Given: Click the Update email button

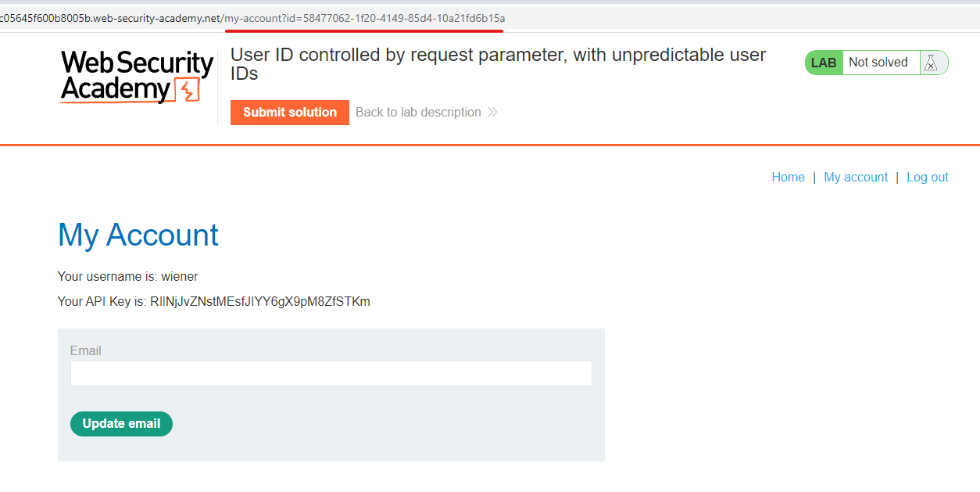Looking at the screenshot, I should click(121, 424).
